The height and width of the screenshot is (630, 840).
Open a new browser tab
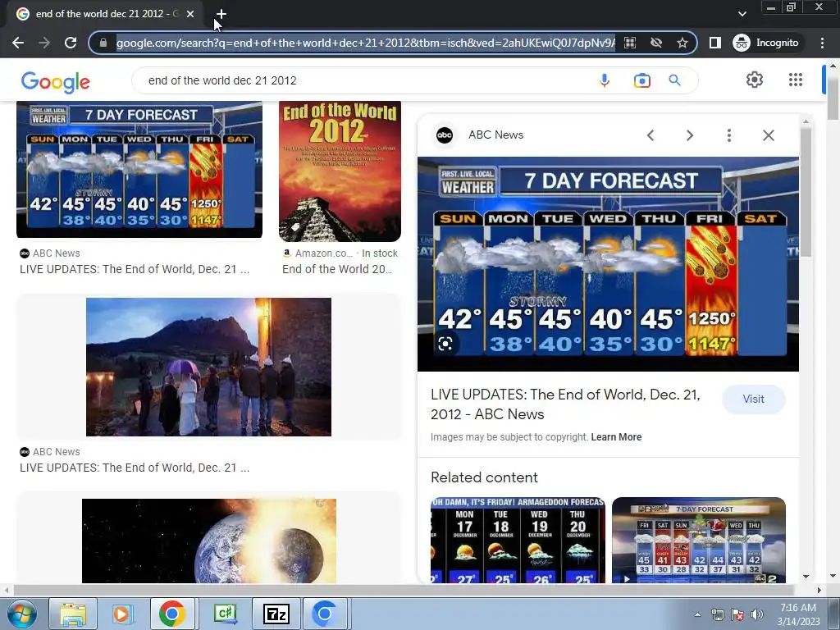tap(221, 14)
